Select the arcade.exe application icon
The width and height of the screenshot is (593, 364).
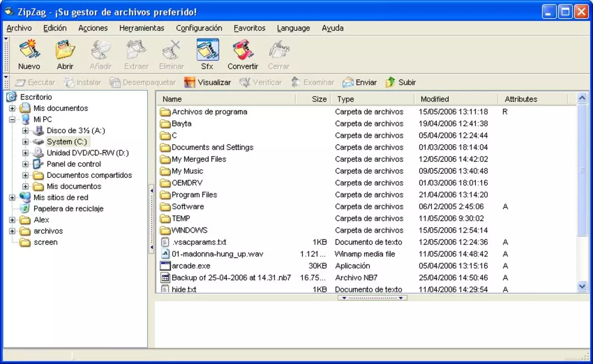click(165, 266)
